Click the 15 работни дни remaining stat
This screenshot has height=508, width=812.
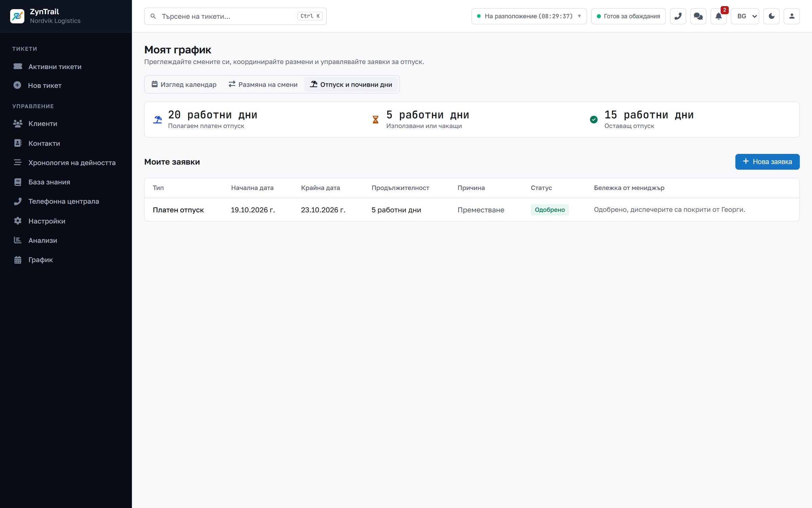(649, 115)
